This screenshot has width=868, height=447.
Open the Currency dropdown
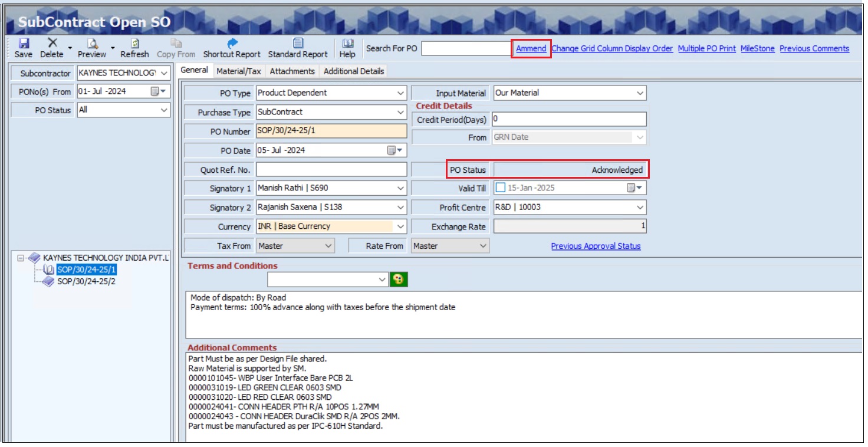coord(401,226)
